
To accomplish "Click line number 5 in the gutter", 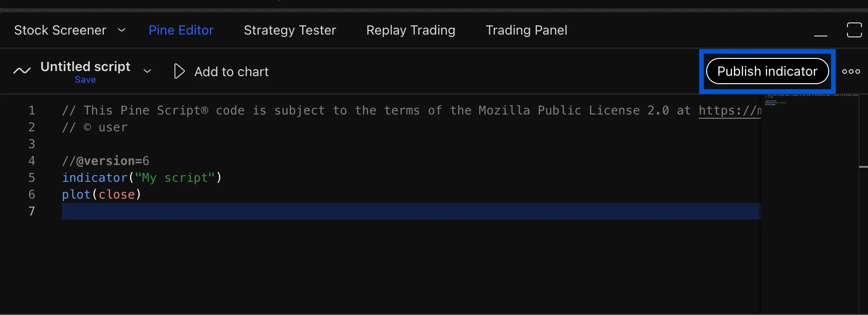I will pyautogui.click(x=32, y=178).
